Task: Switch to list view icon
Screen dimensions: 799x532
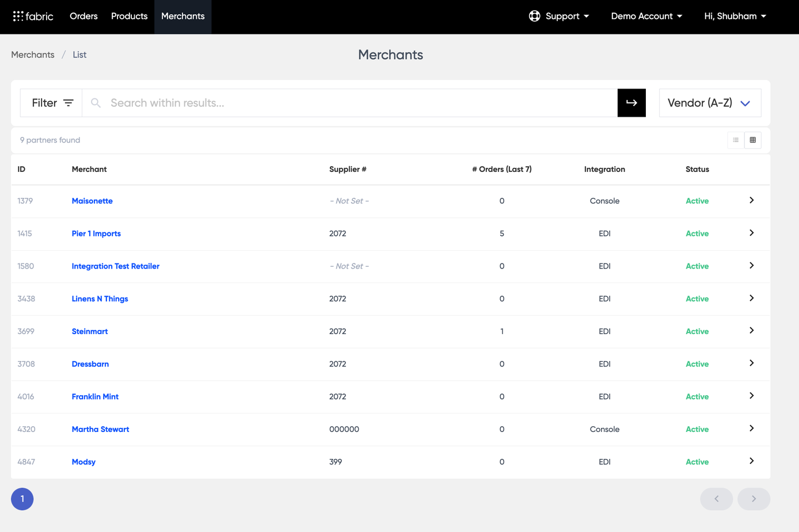Action: point(736,140)
